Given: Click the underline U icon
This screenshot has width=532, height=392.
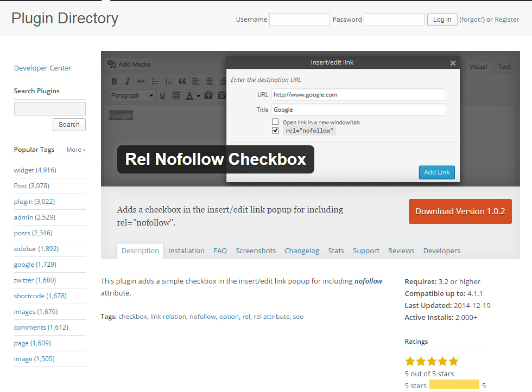Looking at the screenshot, I should click(162, 95).
